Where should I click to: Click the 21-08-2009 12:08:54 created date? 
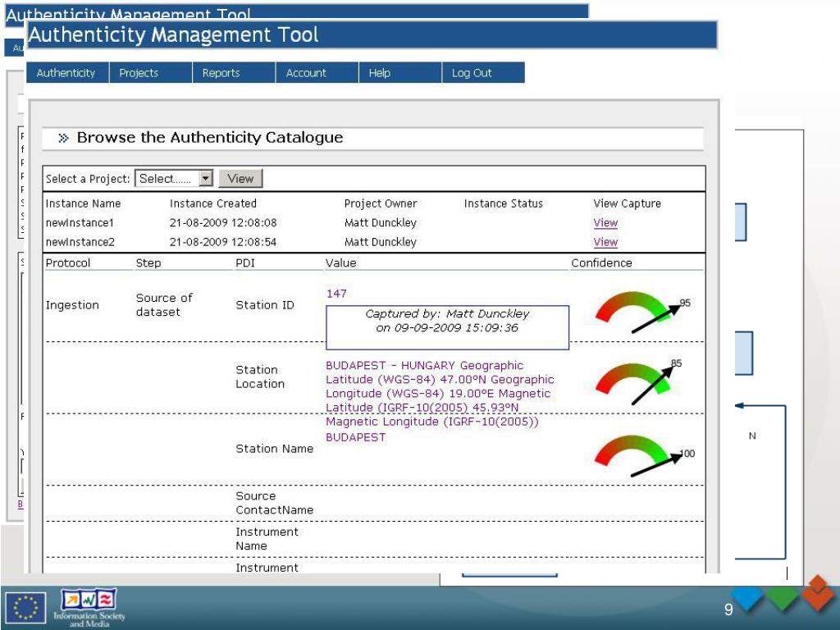point(223,242)
